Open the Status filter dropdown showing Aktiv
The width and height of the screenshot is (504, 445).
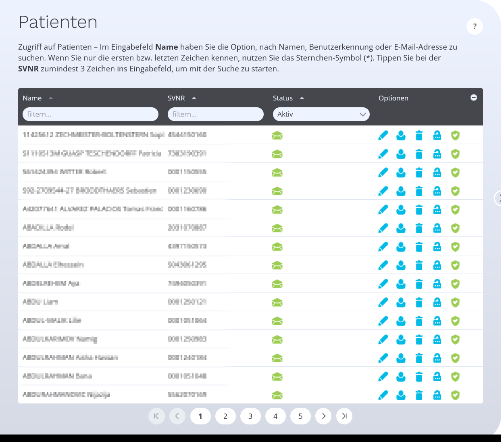click(321, 114)
